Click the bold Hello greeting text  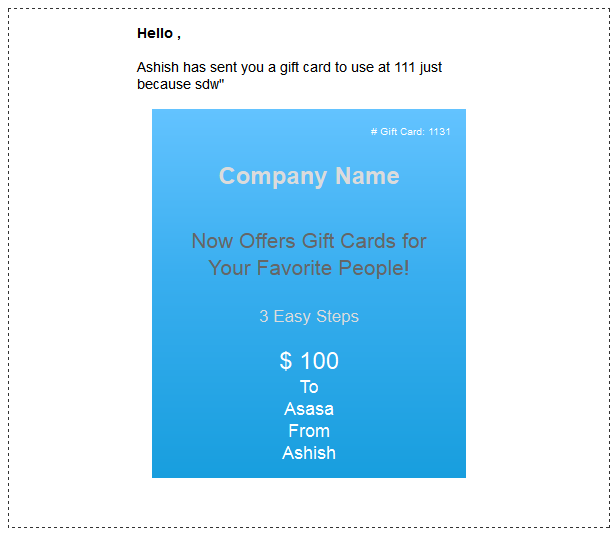[x=159, y=33]
